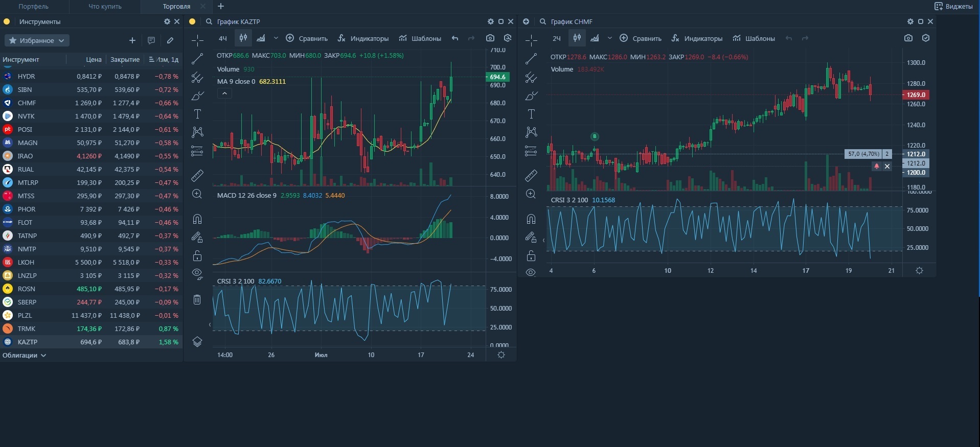980x447 pixels.
Task: Sort by Цена column header
Action: 94,60
